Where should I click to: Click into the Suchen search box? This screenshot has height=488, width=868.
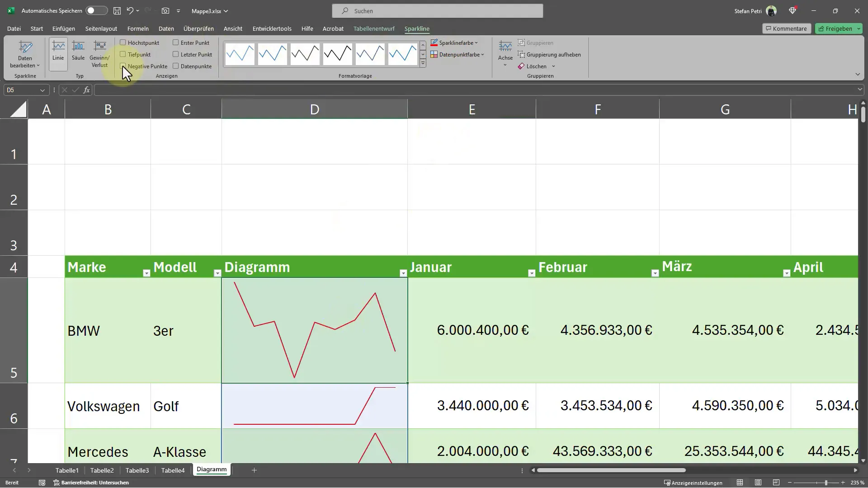click(x=437, y=11)
